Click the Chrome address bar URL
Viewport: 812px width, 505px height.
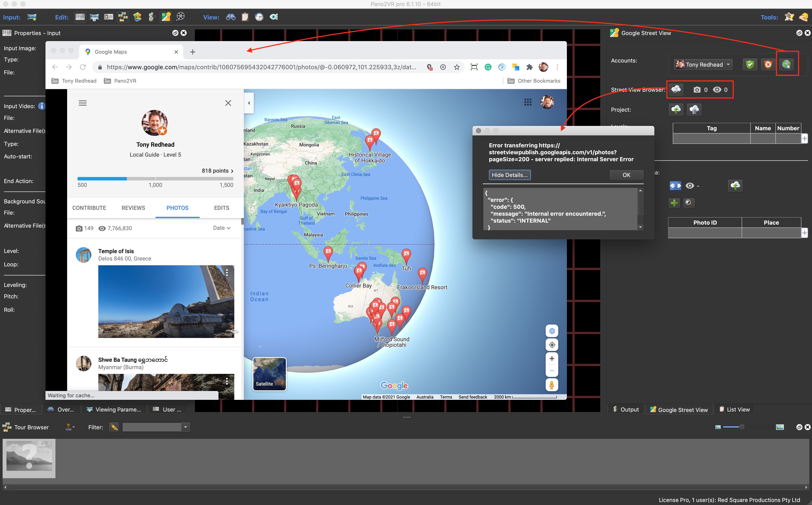[x=261, y=68]
